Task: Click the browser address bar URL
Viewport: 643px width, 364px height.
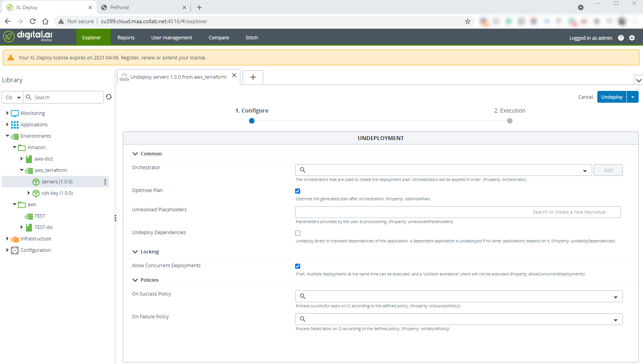Action: pos(154,21)
